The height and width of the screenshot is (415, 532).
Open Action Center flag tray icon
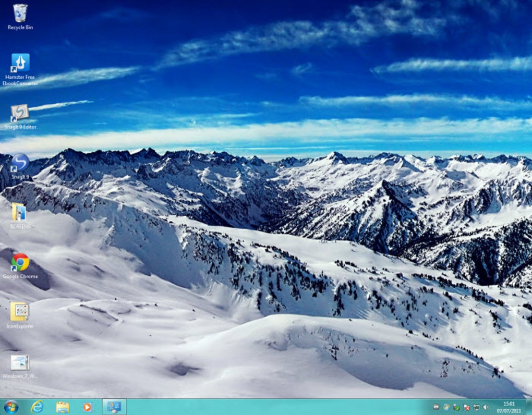coord(466,407)
